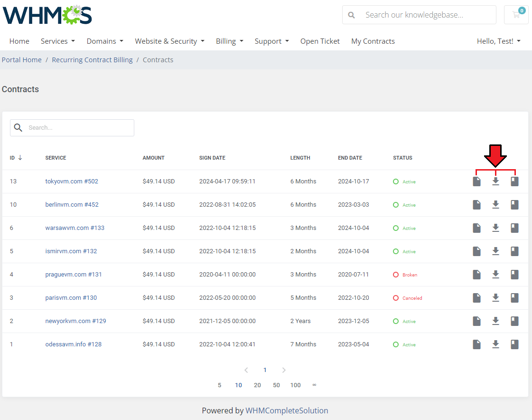Follow the Recurring Contract Billing breadcrumb
Screen dimensions: 532x420
pos(92,60)
